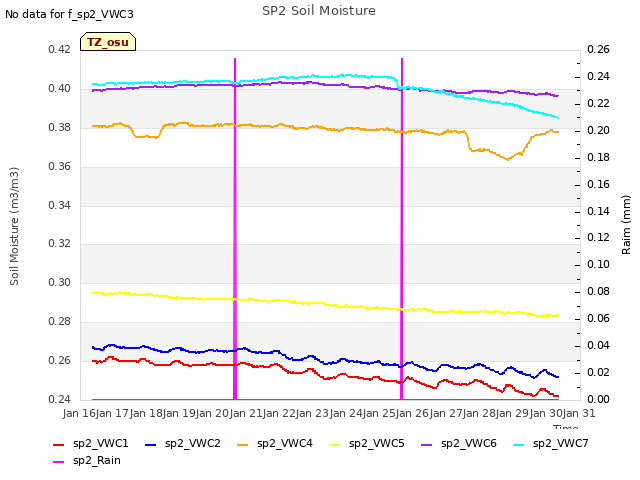The height and width of the screenshot is (480, 640).
Task: Click the TZ_osu timezone label box
Action: pos(108,42)
